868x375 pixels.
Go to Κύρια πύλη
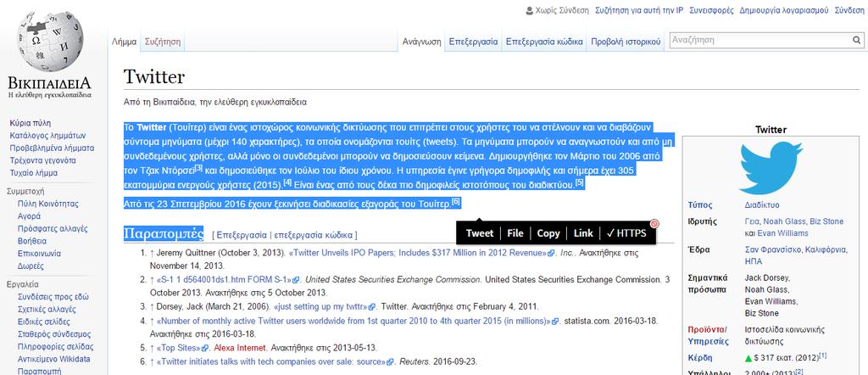click(31, 123)
